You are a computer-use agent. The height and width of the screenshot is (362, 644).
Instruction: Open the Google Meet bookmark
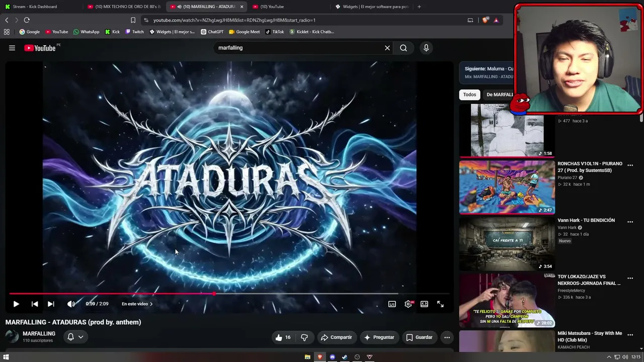coord(244,32)
